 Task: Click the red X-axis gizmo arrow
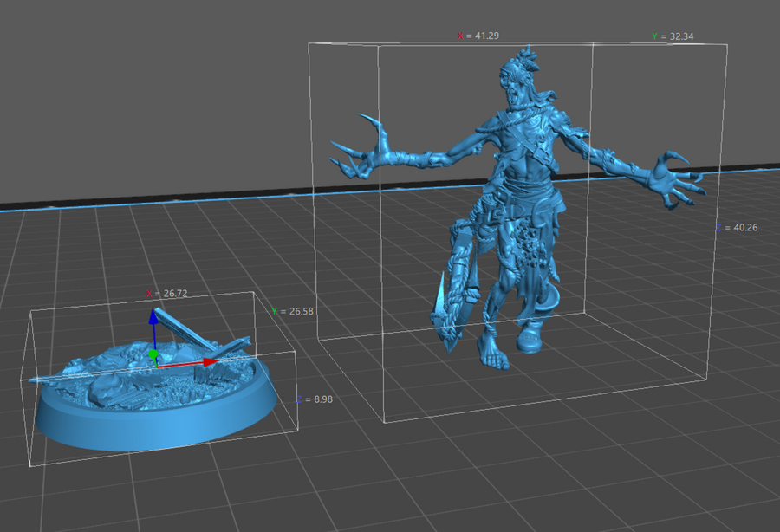[208, 362]
